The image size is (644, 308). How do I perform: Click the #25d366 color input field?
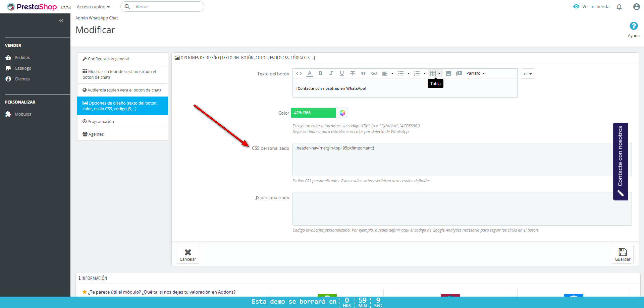click(x=313, y=113)
